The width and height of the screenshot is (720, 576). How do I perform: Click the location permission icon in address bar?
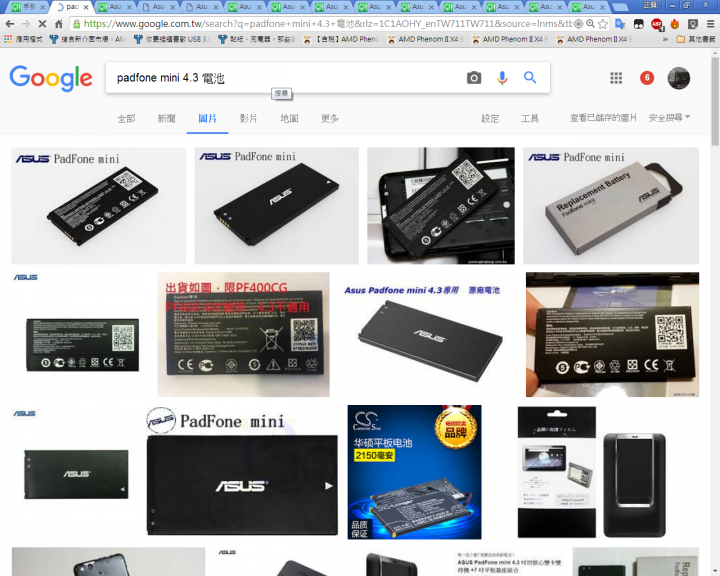point(579,24)
